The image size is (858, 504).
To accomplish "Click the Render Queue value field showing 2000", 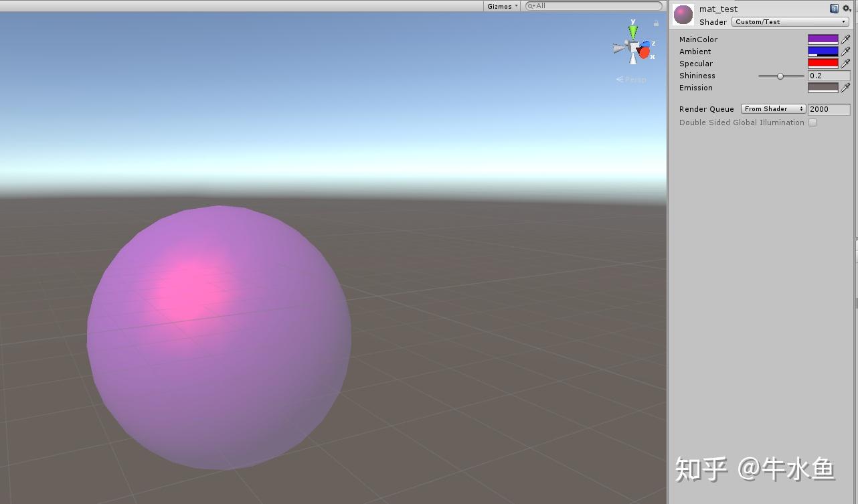I will point(828,109).
